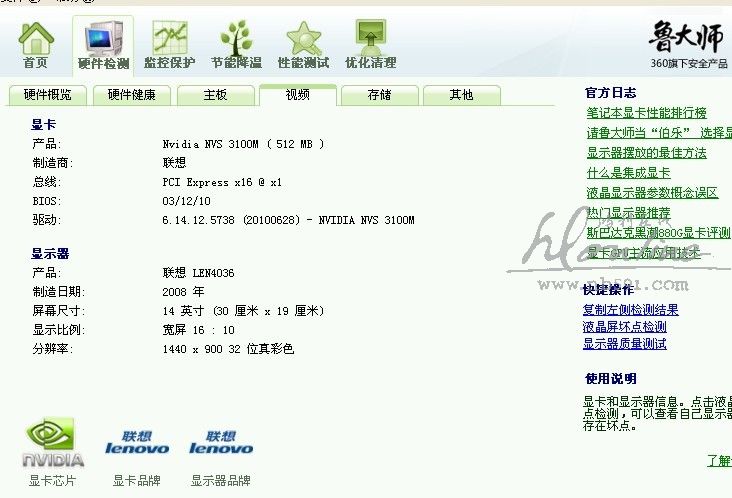Switch to the 其他 tab
This screenshot has width=732, height=498.
tap(462, 95)
